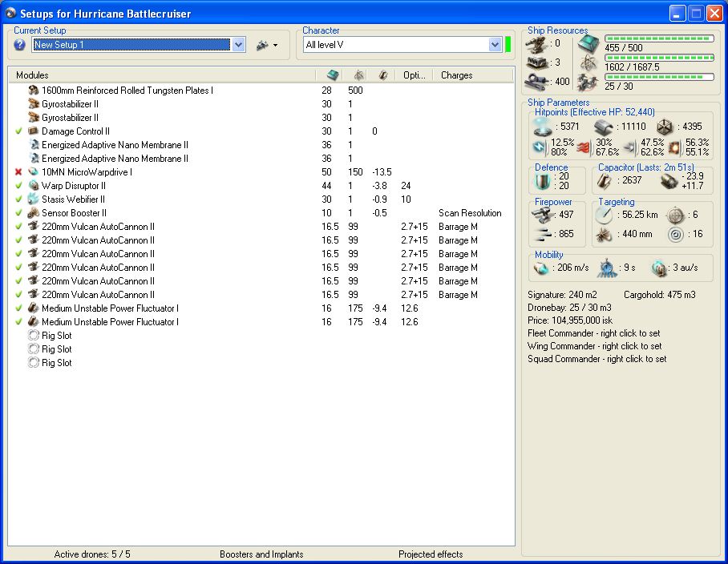Viewport: 728px width, 564px height.
Task: Click the Stasis Webifier II module icon
Action: (x=34, y=199)
